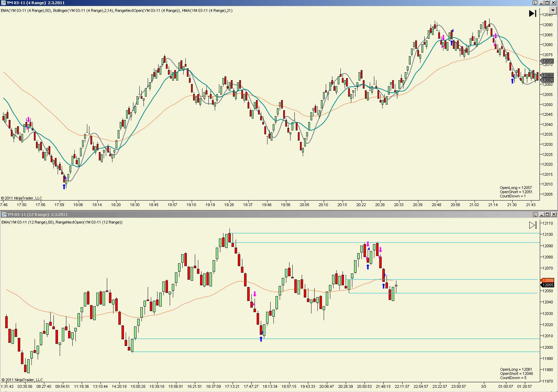Viewport: 558px width, 392px height.
Task: Minimize the YM 03-11 (12 Range) chart
Action: coord(542,214)
